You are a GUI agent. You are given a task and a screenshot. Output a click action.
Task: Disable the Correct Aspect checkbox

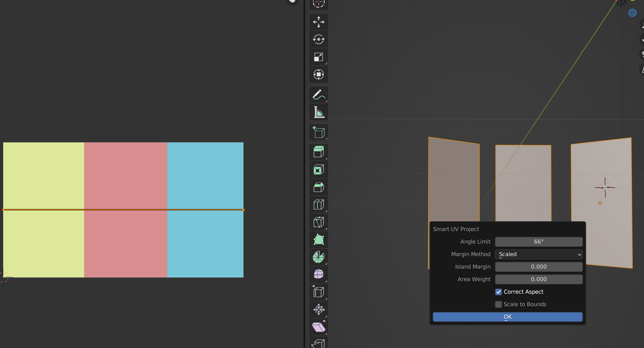tap(498, 292)
